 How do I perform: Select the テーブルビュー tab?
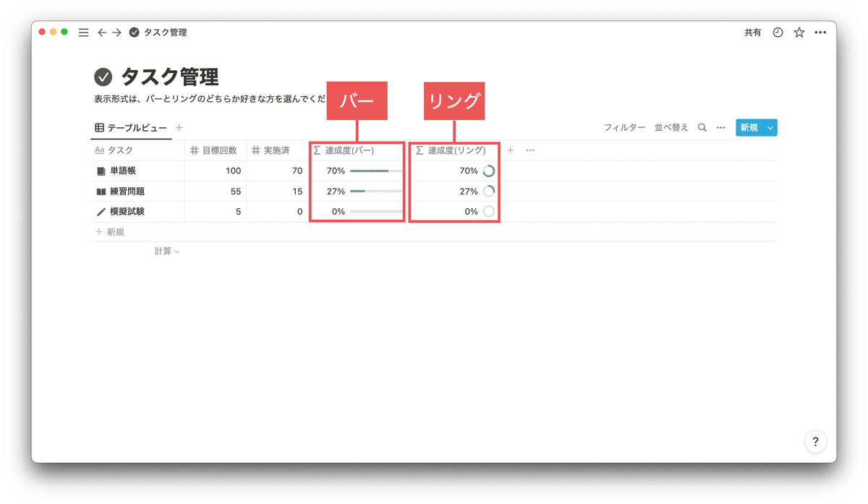point(131,127)
